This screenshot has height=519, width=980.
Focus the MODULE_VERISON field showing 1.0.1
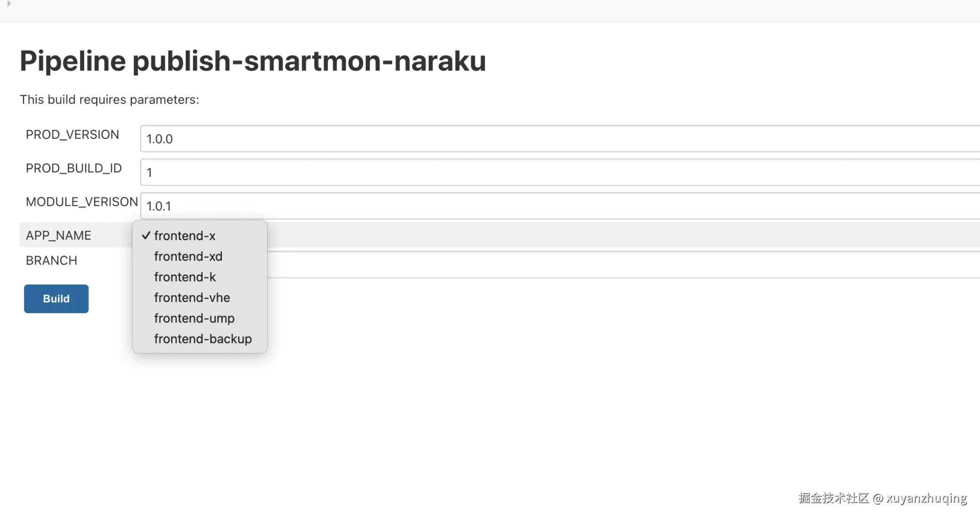tap(560, 206)
